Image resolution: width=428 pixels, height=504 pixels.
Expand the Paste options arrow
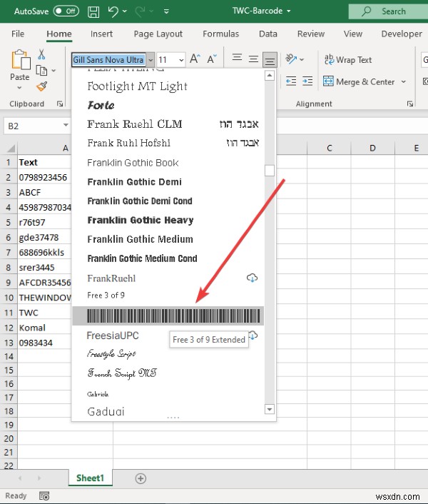click(19, 87)
